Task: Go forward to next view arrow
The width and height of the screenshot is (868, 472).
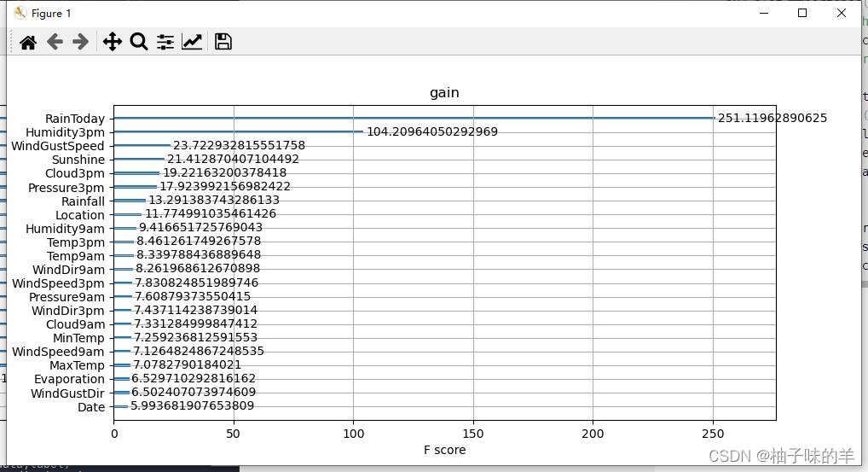Action: coord(81,42)
